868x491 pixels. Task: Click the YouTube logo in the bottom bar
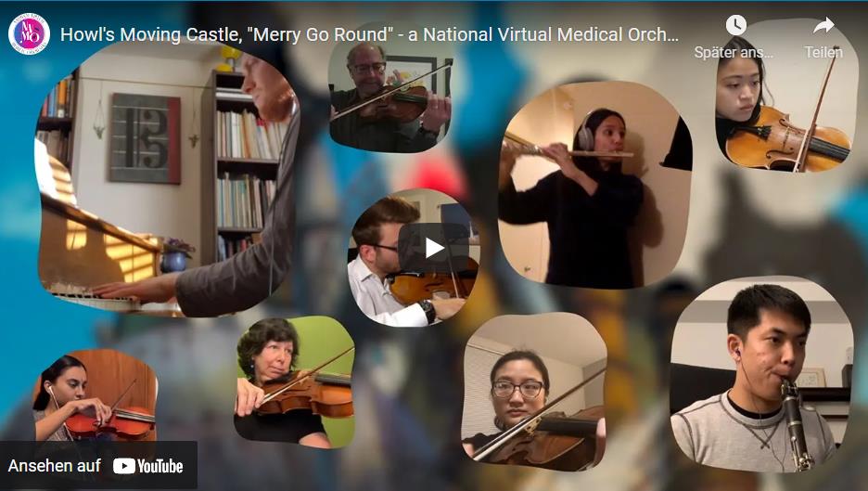147,466
